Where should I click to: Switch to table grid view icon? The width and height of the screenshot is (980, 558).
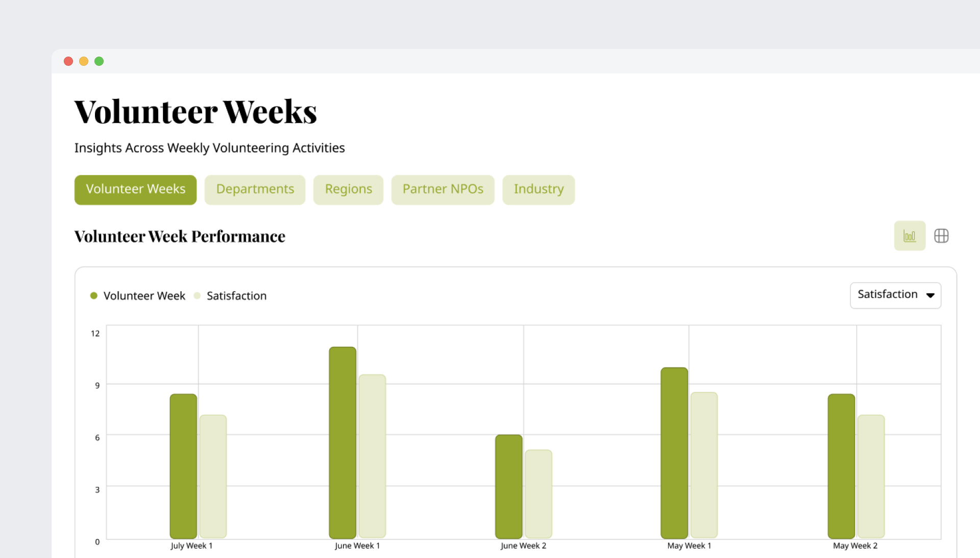[941, 236]
